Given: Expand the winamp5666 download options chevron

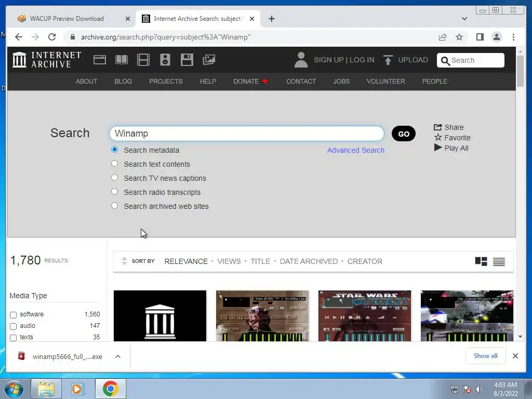Looking at the screenshot, I should click(118, 356).
